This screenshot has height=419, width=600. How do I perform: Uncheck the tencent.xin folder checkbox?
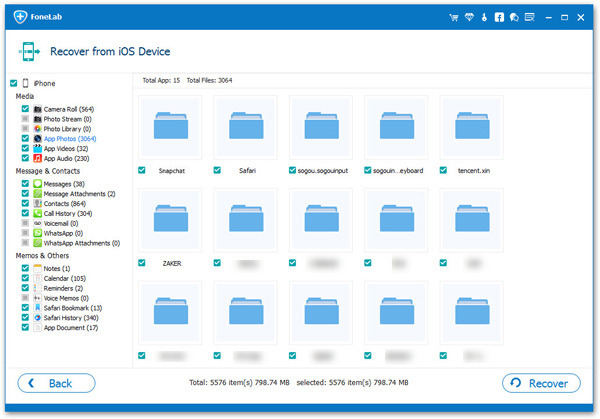(x=443, y=170)
